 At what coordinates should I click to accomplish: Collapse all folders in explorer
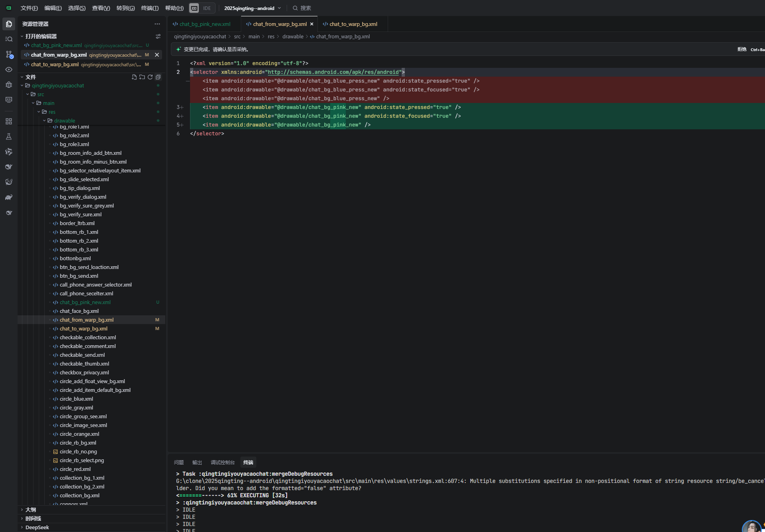(158, 77)
